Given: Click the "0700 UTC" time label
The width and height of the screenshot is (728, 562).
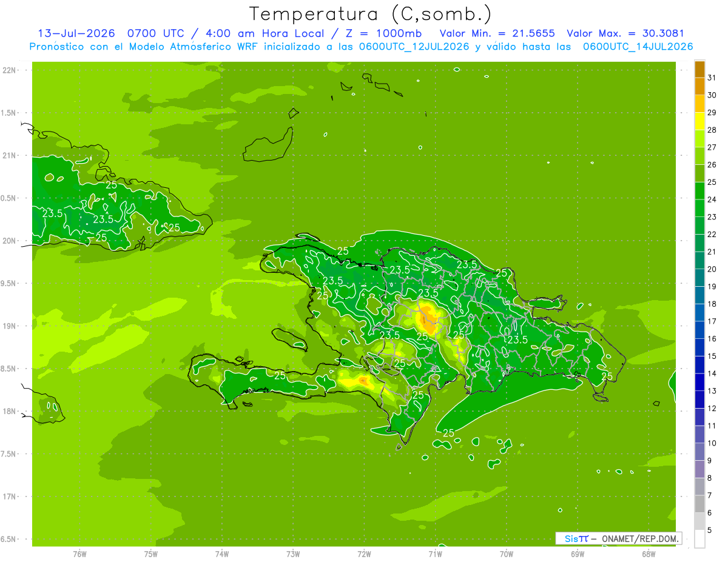Looking at the screenshot, I should (x=157, y=33).
